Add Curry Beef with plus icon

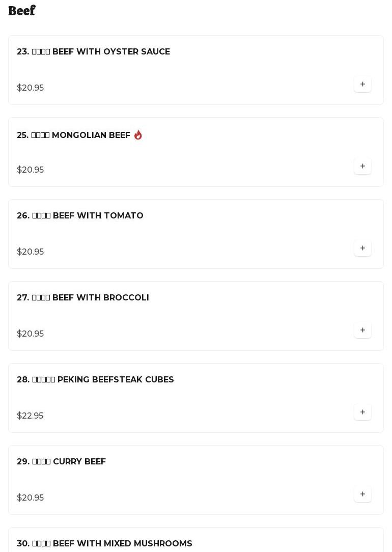[x=362, y=494]
